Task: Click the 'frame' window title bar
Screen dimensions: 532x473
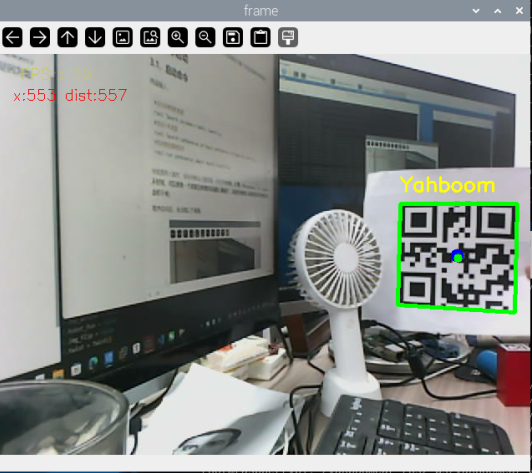Action: point(261,11)
